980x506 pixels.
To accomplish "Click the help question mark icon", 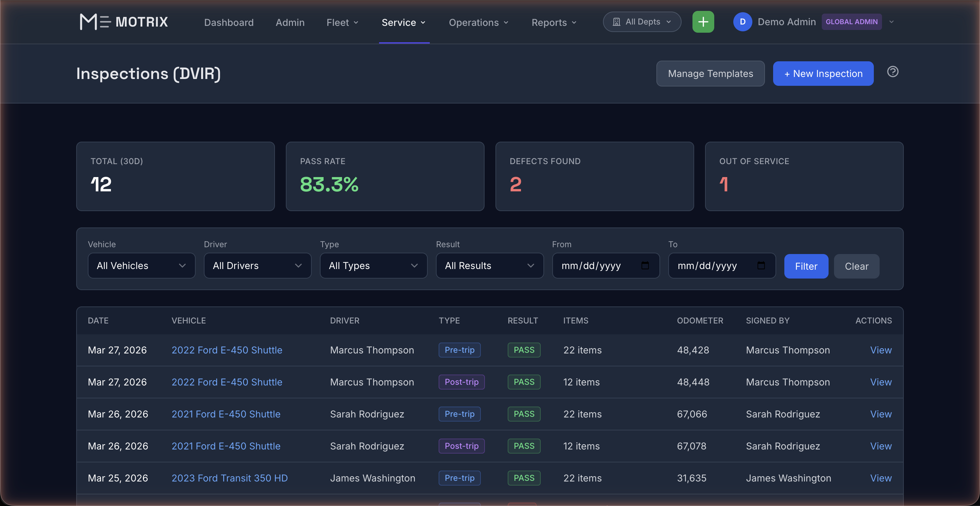I will pos(893,72).
